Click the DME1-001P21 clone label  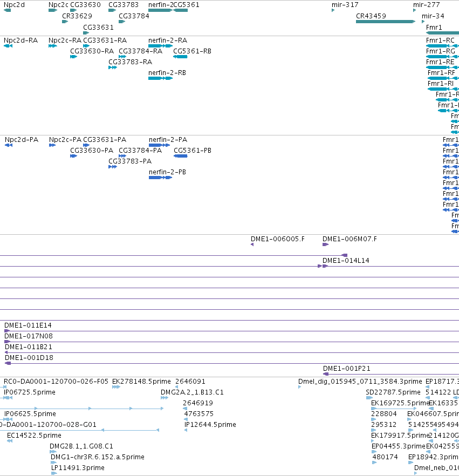tap(347, 369)
